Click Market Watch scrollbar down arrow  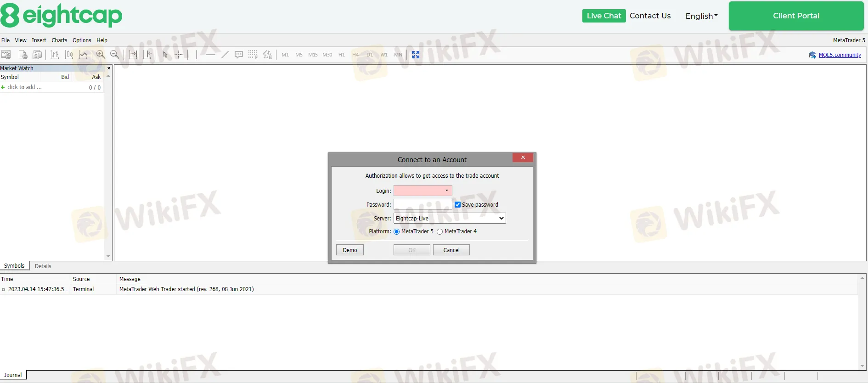coord(108,256)
